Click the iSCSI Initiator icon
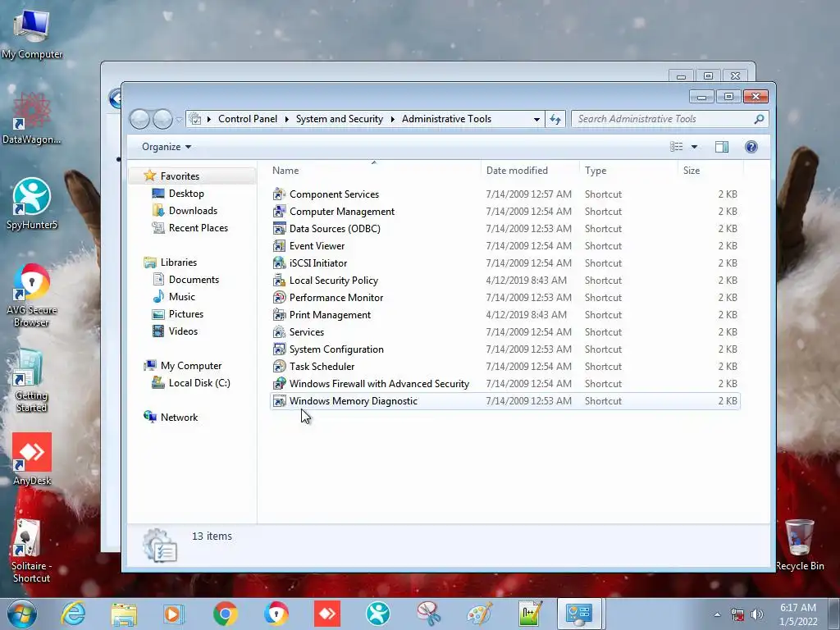 coord(279,262)
